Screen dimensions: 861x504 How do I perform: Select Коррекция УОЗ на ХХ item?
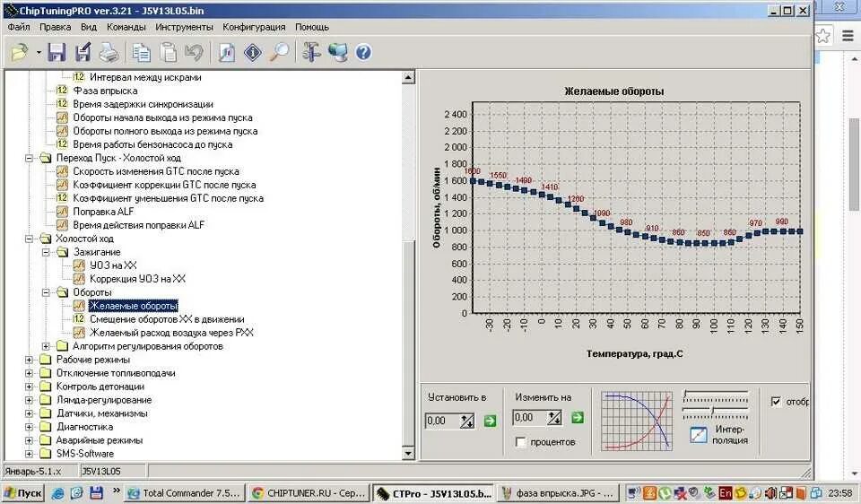(x=137, y=279)
